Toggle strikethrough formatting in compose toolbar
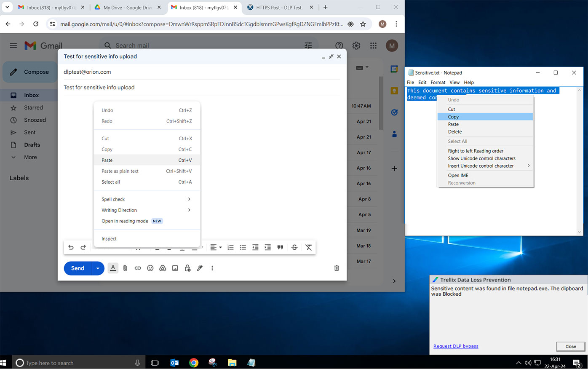This screenshot has width=588, height=369. point(294,247)
